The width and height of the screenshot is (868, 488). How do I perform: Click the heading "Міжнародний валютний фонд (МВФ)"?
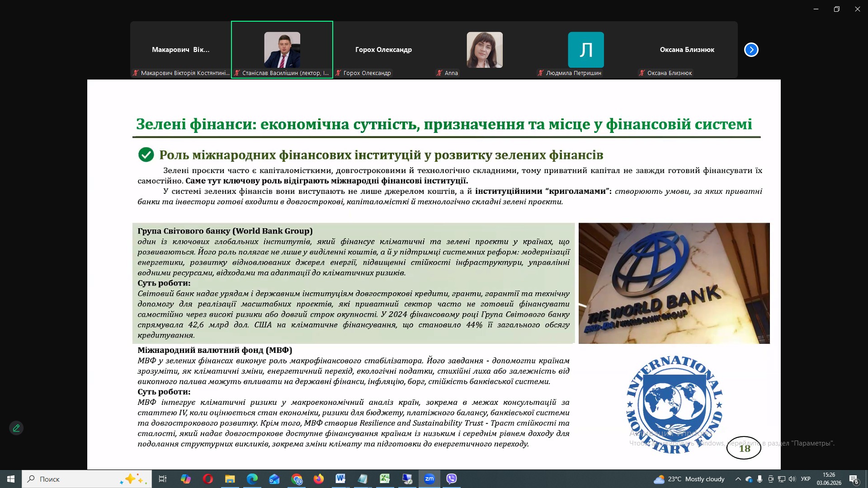pos(215,350)
